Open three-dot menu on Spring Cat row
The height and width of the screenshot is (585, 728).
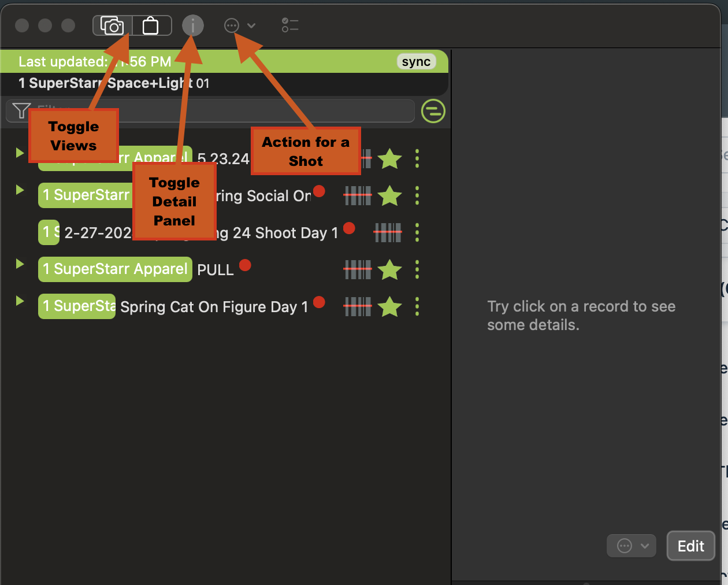(417, 306)
